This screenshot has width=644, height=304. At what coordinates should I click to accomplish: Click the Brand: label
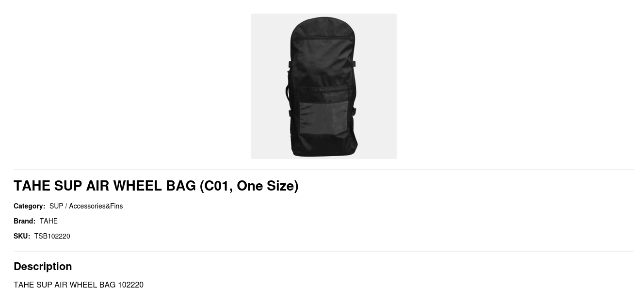coord(24,221)
